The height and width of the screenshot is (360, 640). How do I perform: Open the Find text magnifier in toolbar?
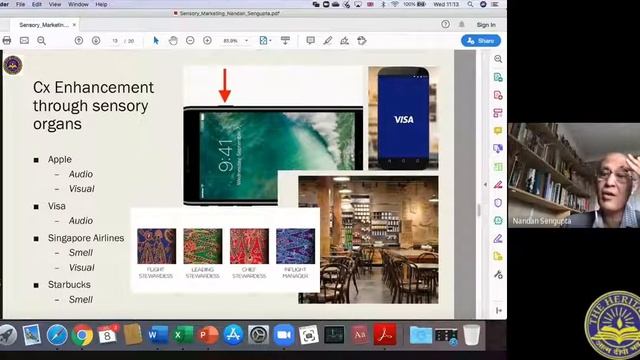41,40
